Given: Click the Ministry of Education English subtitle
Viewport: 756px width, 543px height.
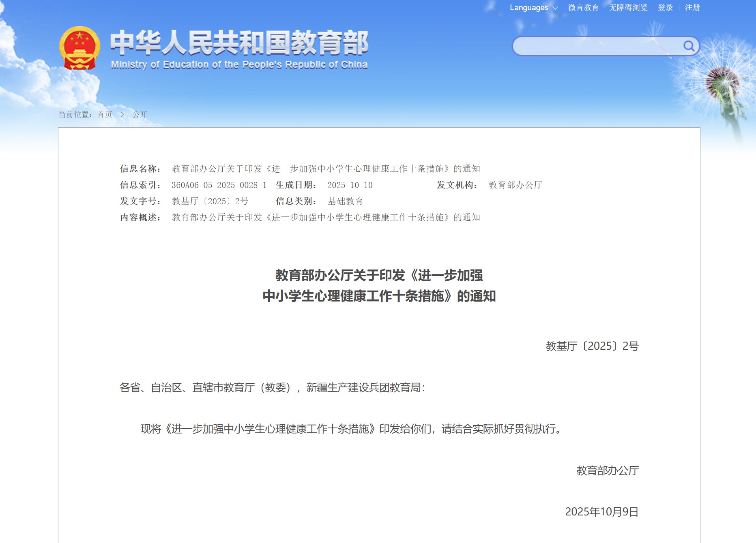Looking at the screenshot, I should tap(239, 65).
